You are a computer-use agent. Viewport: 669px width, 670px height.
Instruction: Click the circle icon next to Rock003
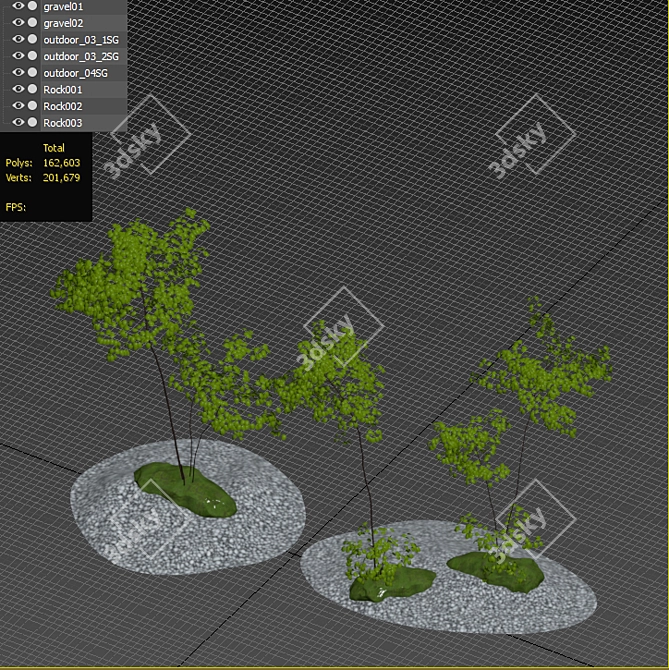click(32, 122)
